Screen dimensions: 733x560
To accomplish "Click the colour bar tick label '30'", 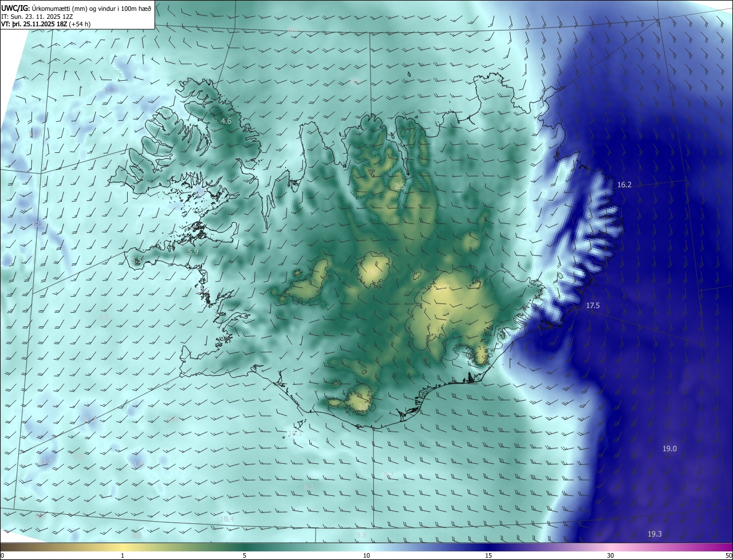I will 610,555.
